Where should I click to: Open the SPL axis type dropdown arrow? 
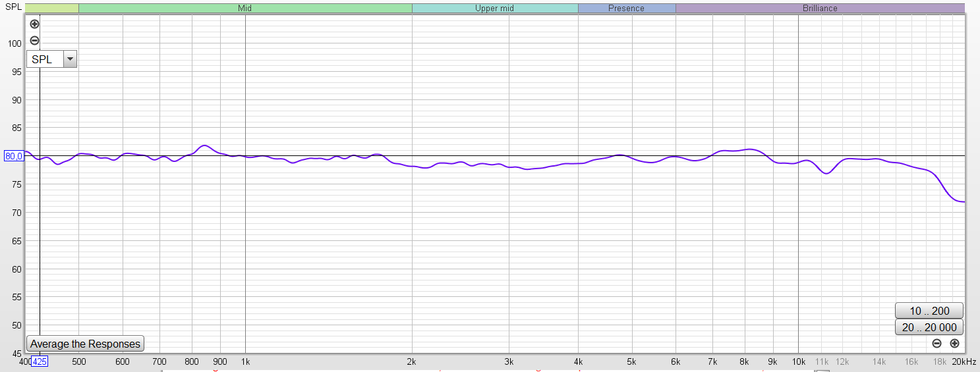pos(70,59)
